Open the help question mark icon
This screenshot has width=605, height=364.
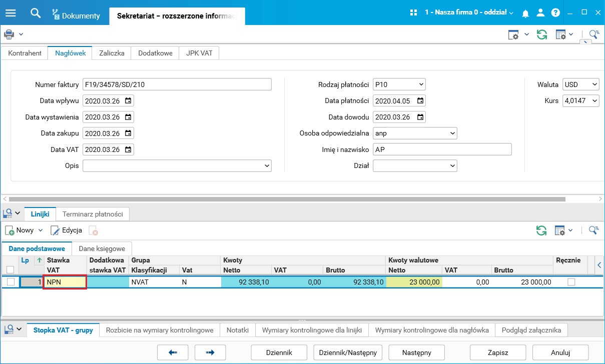555,13
